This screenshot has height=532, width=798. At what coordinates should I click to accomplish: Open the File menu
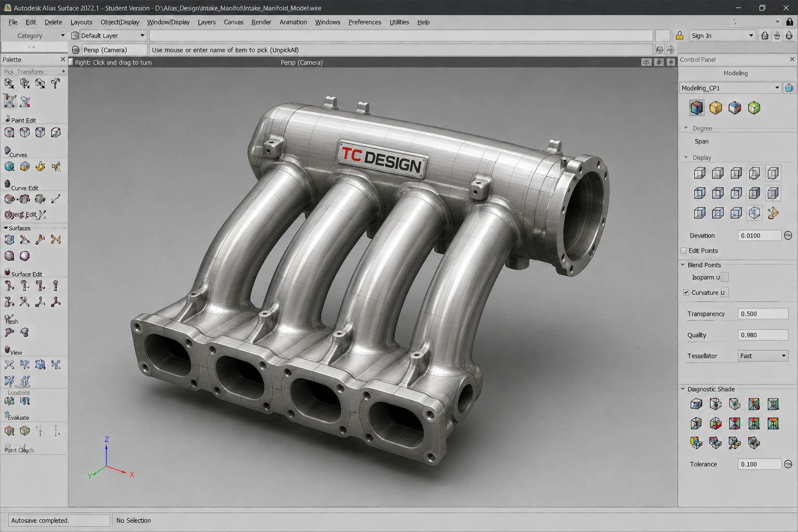click(x=13, y=22)
